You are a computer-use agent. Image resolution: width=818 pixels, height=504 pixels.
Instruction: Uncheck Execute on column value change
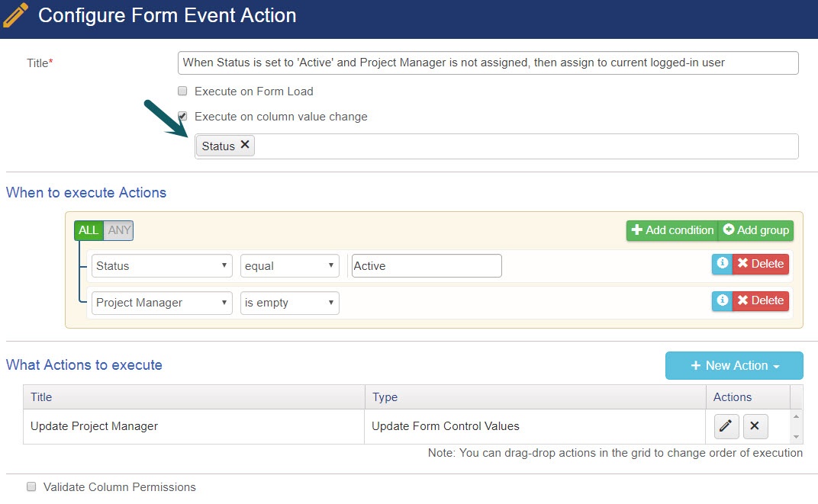point(182,117)
